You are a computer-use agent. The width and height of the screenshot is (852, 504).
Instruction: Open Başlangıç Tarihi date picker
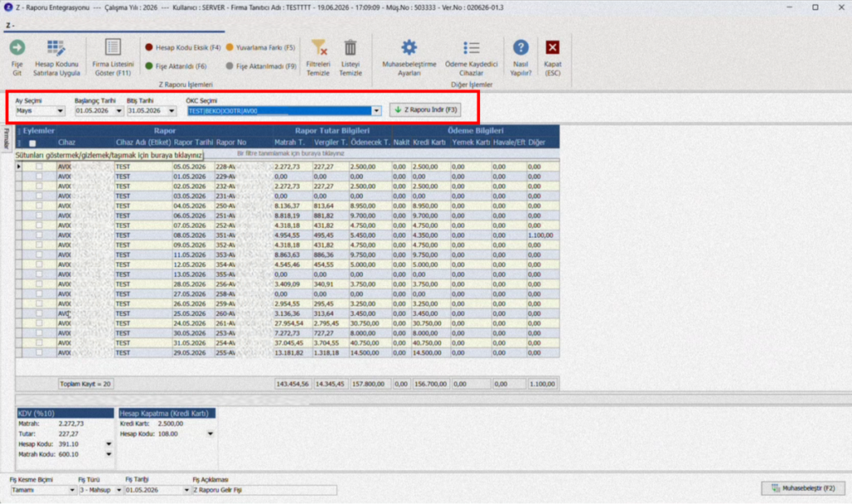(x=119, y=111)
